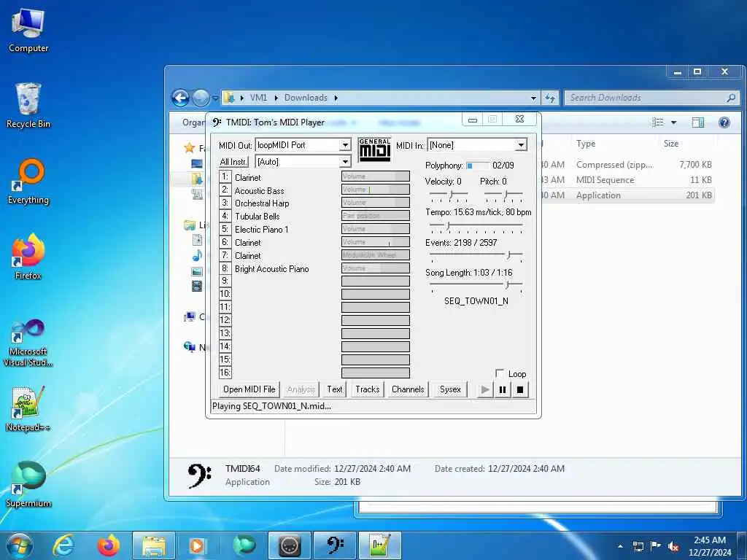Toggle channel 3 number button
The width and height of the screenshot is (747, 560).
225,203
